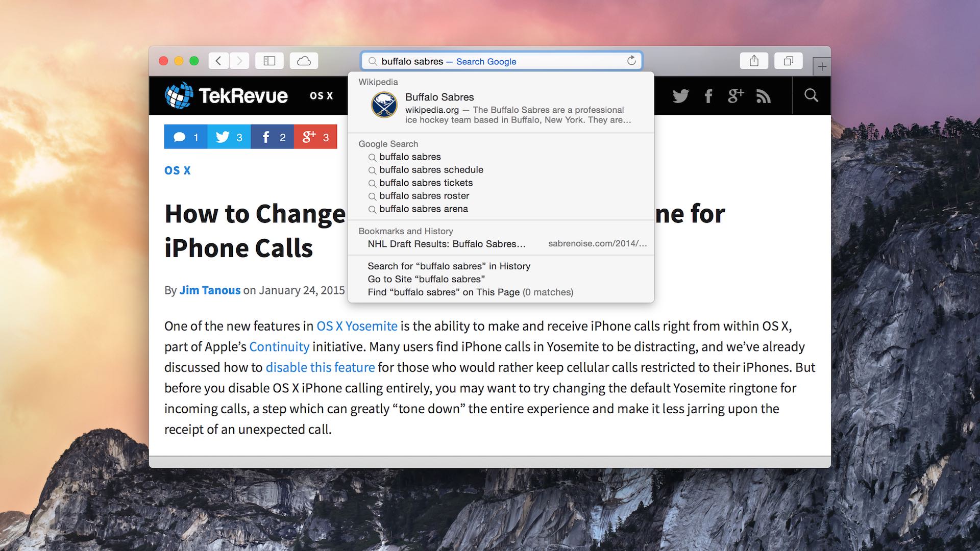Enter full screen with green button
The image size is (980, 551).
point(194,61)
